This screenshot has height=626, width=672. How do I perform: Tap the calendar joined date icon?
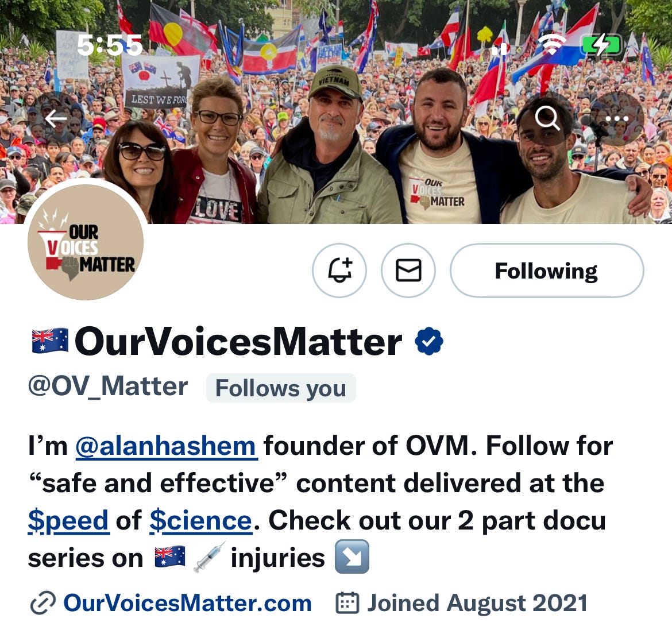coord(347,603)
